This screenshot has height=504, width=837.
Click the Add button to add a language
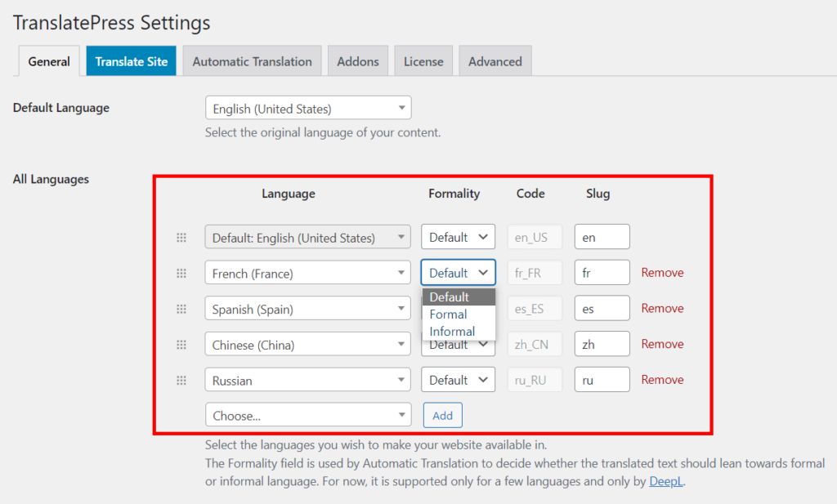pos(442,414)
